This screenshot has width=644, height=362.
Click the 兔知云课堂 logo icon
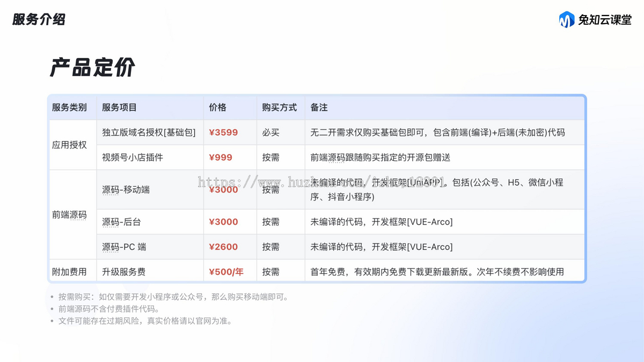(567, 20)
